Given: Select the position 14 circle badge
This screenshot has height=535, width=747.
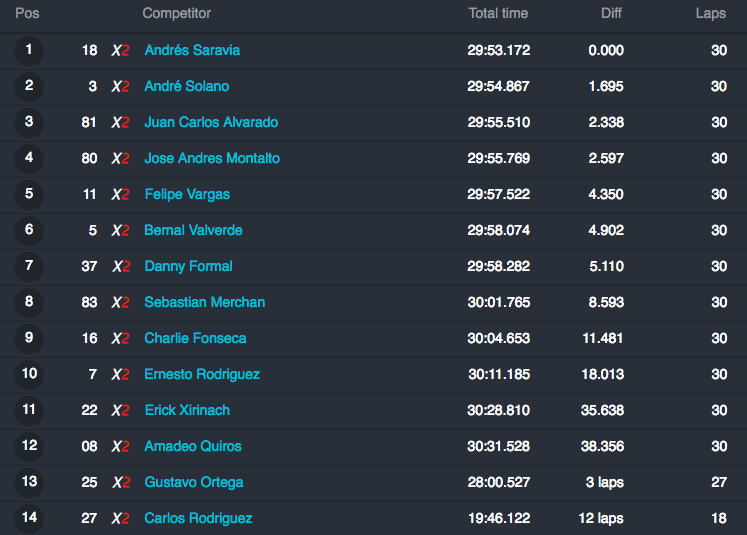Looking at the screenshot, I should [29, 518].
